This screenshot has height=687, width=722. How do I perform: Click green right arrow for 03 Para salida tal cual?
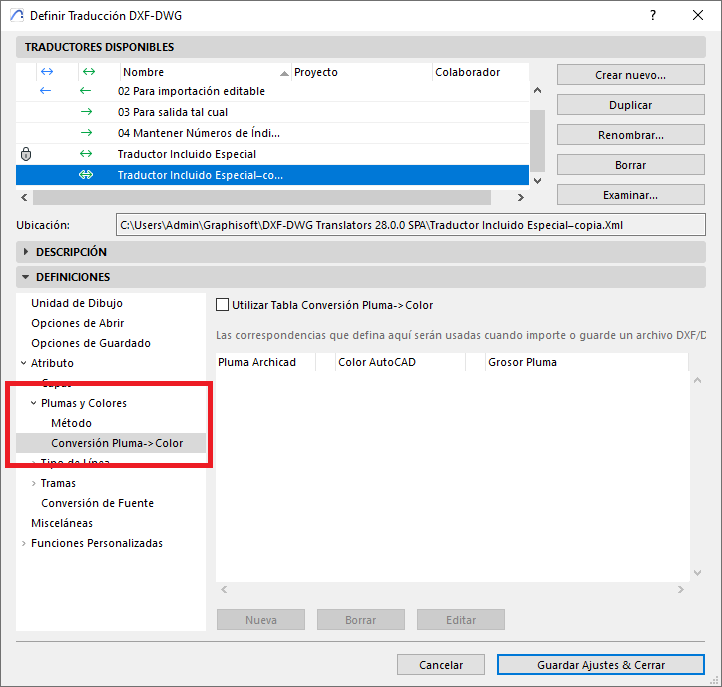click(87, 112)
